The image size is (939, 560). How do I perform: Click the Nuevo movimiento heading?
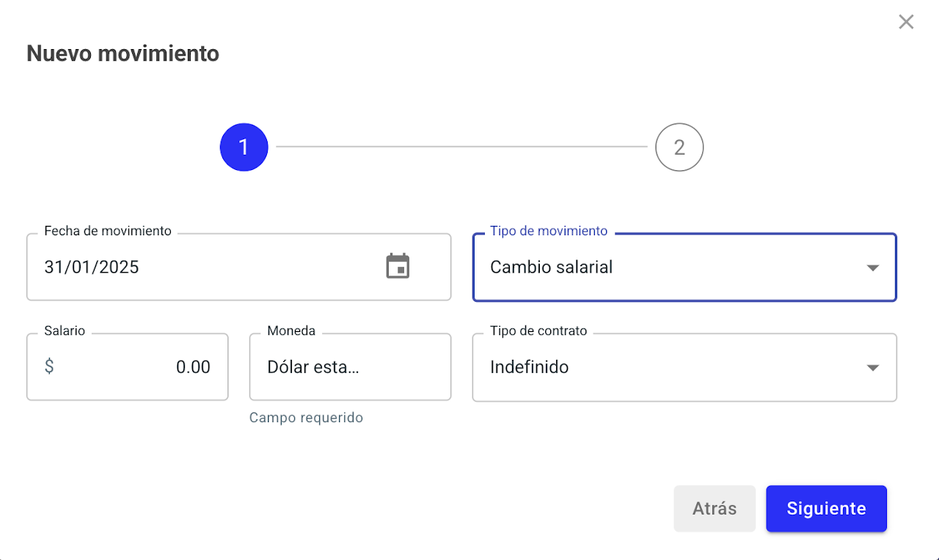click(123, 54)
